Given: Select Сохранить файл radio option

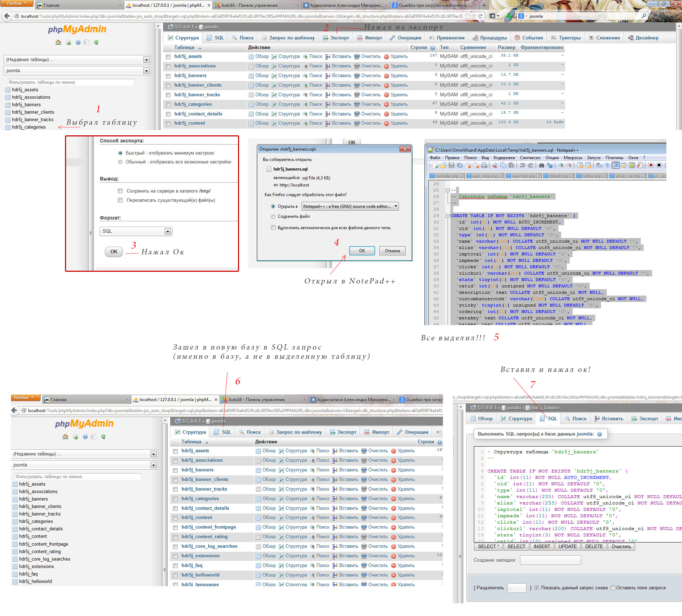Looking at the screenshot, I should coord(273,217).
